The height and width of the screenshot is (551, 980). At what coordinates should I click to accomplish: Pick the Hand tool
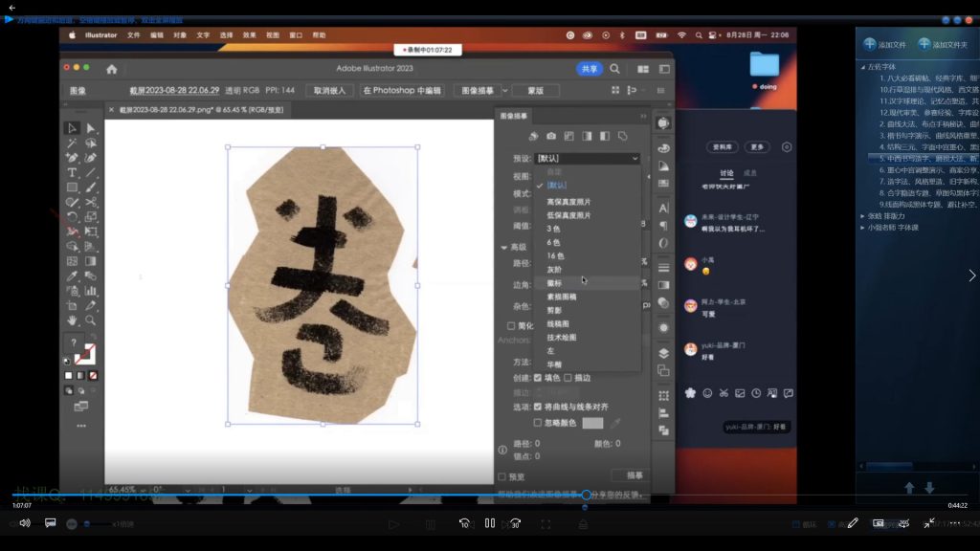pyautogui.click(x=72, y=320)
